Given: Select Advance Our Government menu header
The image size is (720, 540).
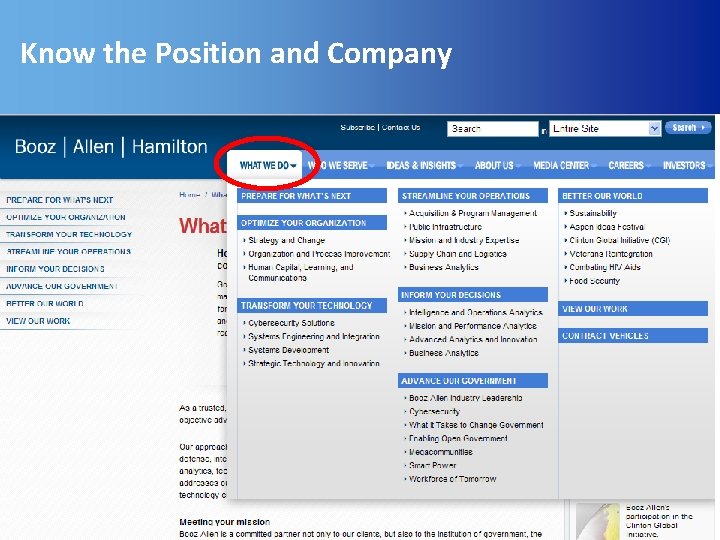Looking at the screenshot, I should point(472,380).
